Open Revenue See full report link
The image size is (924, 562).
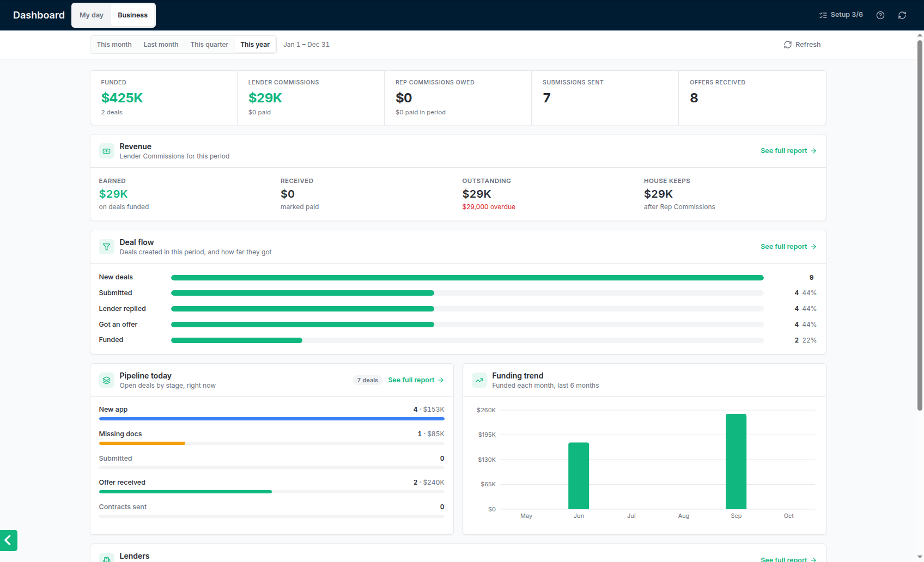pyautogui.click(x=788, y=151)
